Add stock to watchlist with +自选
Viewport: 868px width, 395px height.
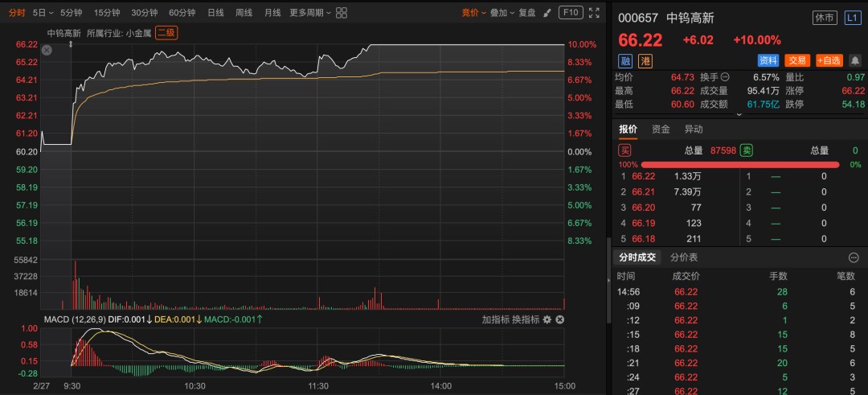point(828,60)
